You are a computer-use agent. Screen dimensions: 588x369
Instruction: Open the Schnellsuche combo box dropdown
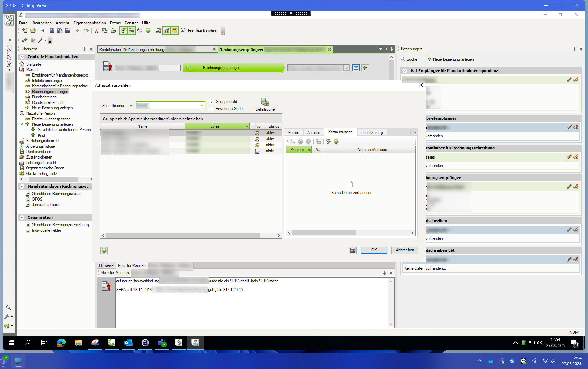coord(202,106)
